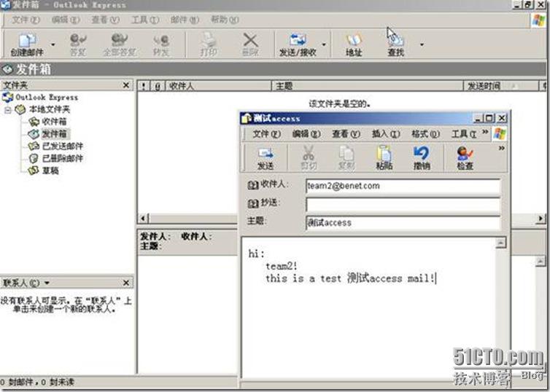Close the 联系人 contacts pane
The width and height of the screenshot is (550, 392).
(x=126, y=283)
